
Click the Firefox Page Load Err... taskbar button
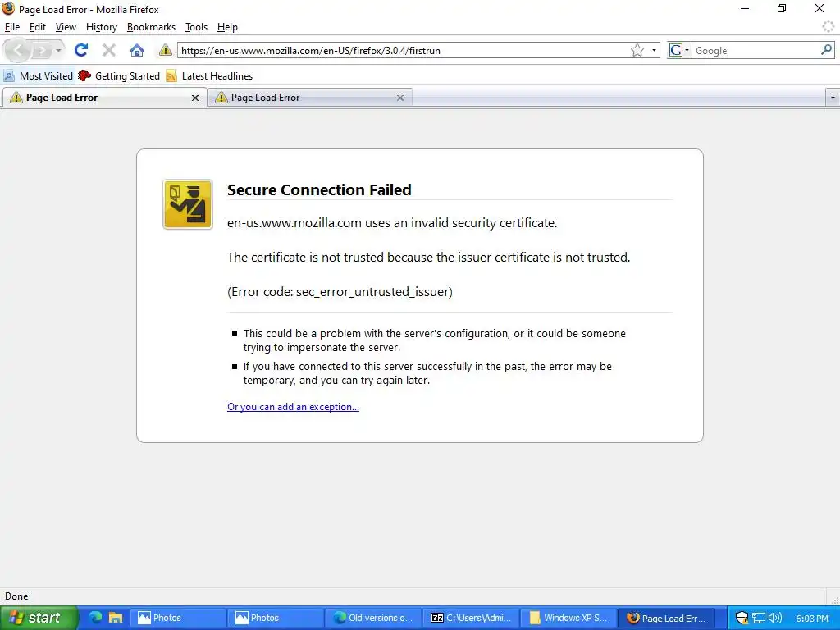tap(666, 618)
